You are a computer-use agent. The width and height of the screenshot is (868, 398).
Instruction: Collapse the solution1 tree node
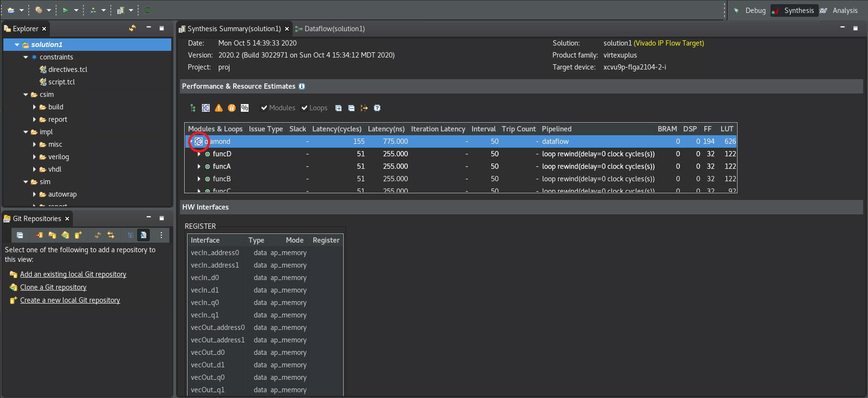(17, 45)
